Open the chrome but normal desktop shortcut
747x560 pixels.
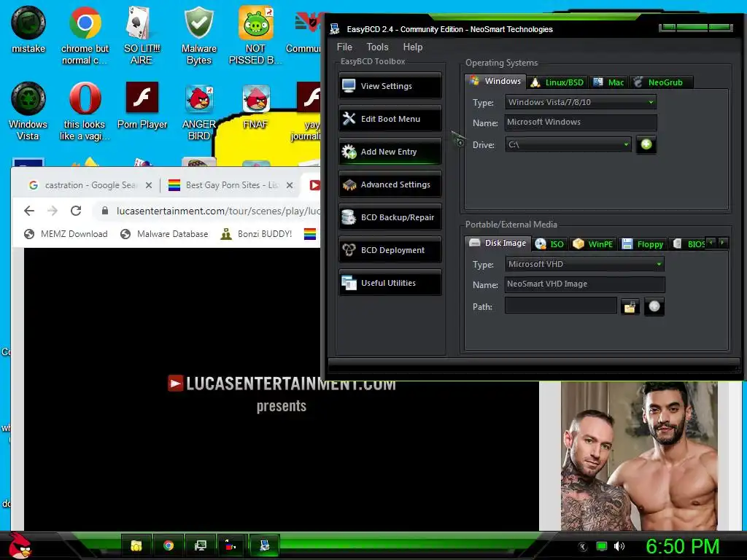[85, 36]
